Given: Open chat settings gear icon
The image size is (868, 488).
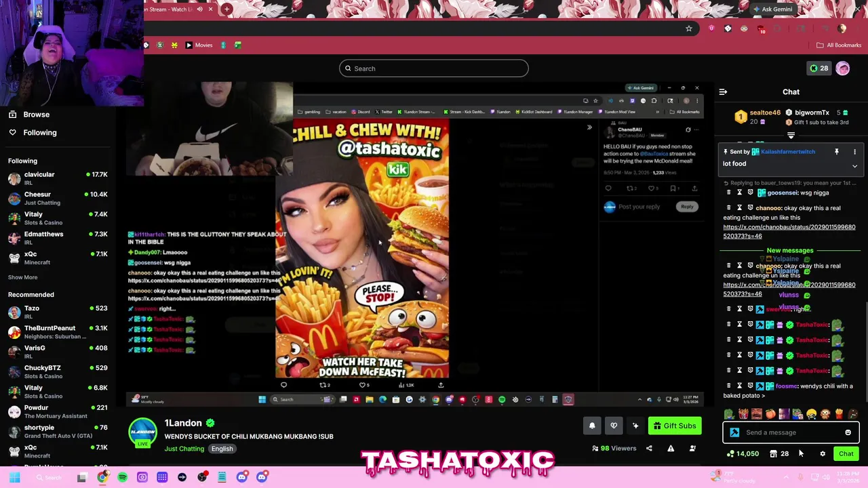Looking at the screenshot, I should (x=823, y=453).
